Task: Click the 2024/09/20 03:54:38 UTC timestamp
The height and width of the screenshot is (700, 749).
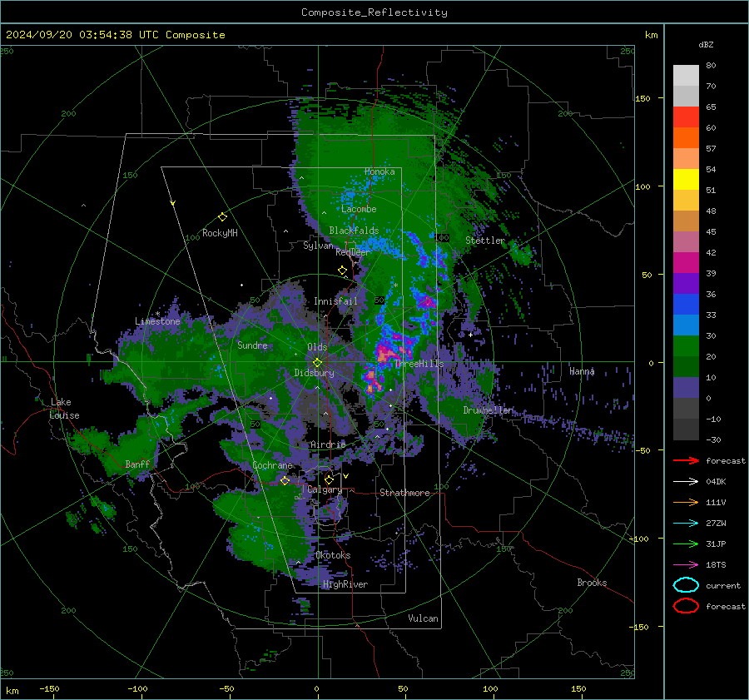Action: pos(82,35)
